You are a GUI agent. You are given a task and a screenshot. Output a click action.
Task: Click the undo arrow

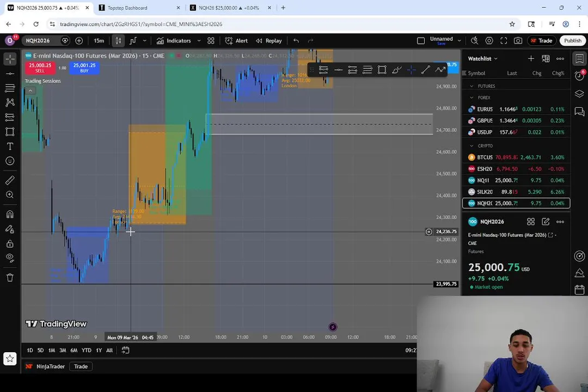296,40
